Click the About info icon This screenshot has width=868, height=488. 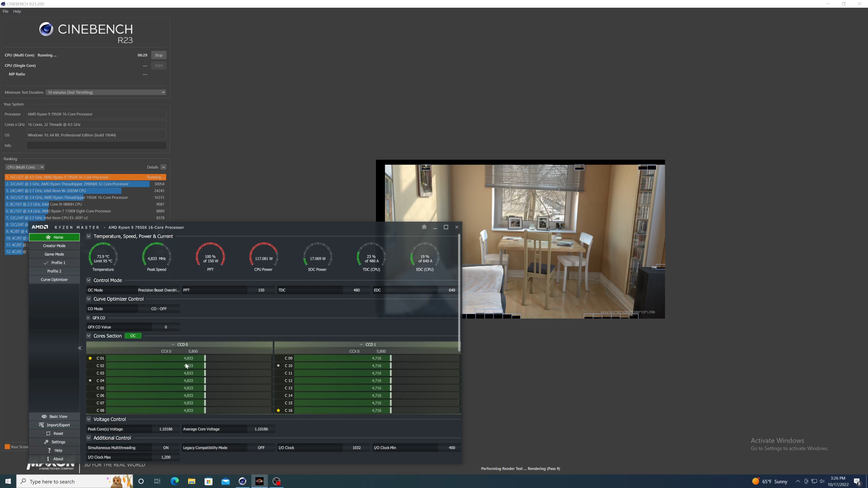pyautogui.click(x=48, y=459)
